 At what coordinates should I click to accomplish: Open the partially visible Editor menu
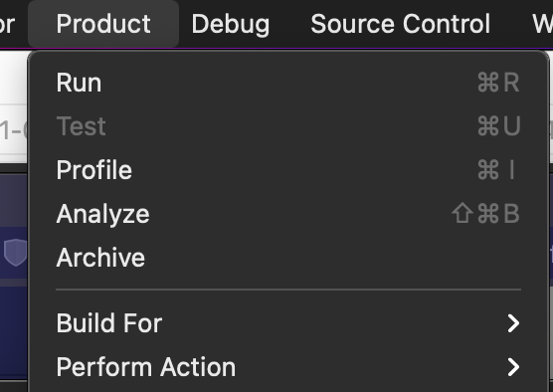coord(7,24)
